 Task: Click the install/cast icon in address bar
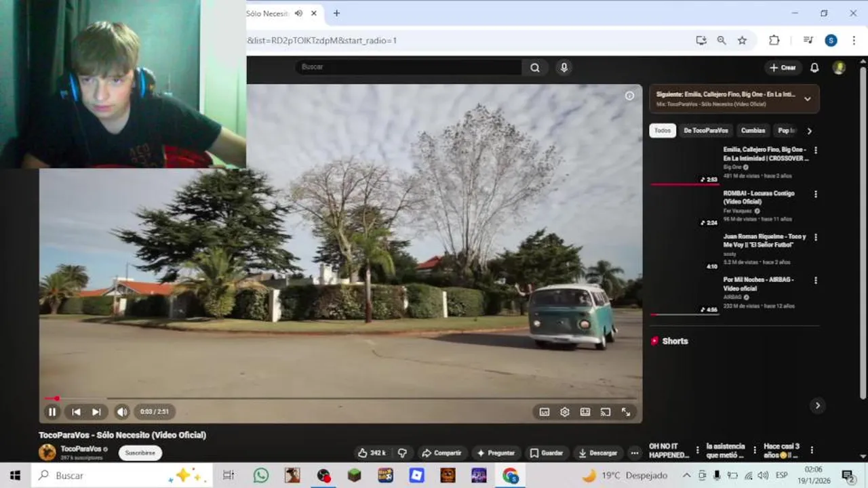coord(701,41)
